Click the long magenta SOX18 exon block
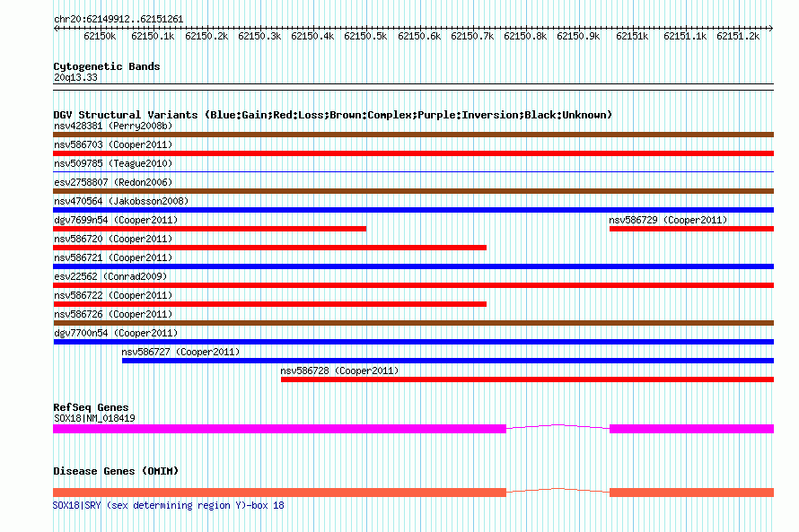799x532 pixels. (280, 429)
